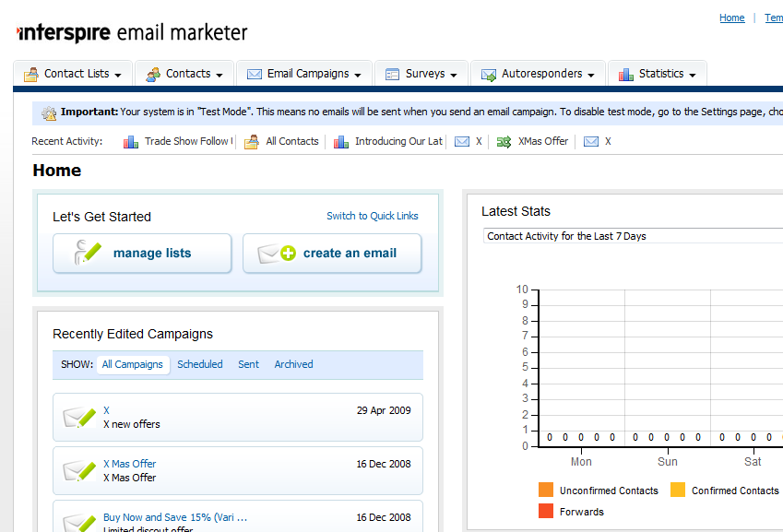The width and height of the screenshot is (783, 532).
Task: Click envelope icon beside X Mas Offer campaign
Action: [x=79, y=471]
